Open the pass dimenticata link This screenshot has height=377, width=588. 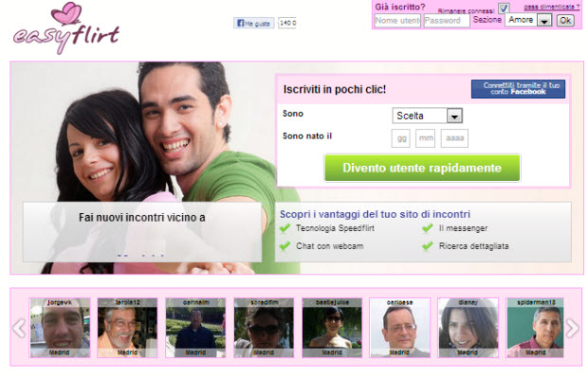(x=551, y=7)
